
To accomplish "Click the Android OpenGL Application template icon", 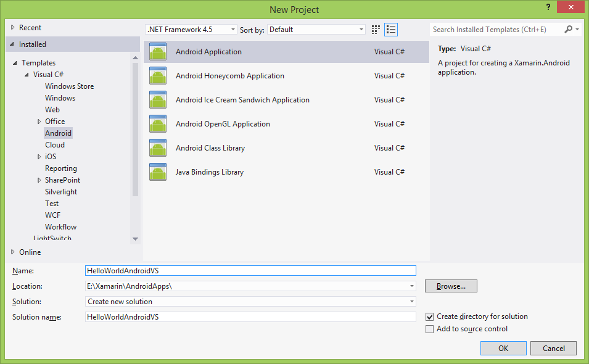I will [158, 124].
